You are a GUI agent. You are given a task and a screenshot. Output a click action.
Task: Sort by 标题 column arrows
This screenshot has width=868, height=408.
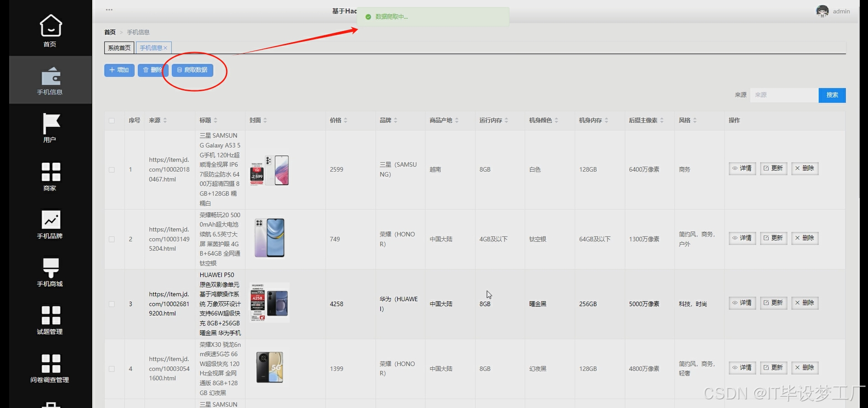pyautogui.click(x=215, y=120)
